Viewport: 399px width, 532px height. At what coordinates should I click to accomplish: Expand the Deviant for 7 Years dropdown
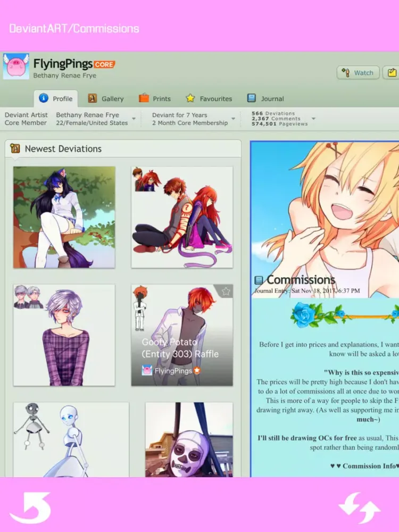coord(234,119)
